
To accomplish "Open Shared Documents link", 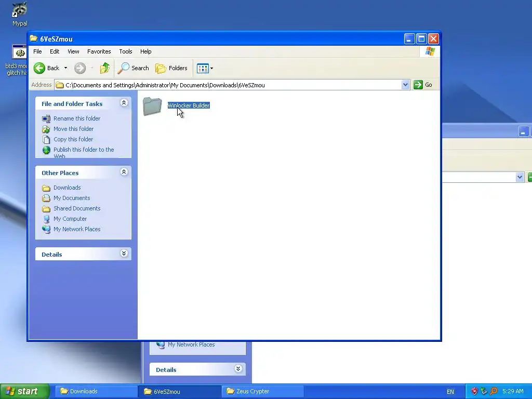I will [x=77, y=209].
